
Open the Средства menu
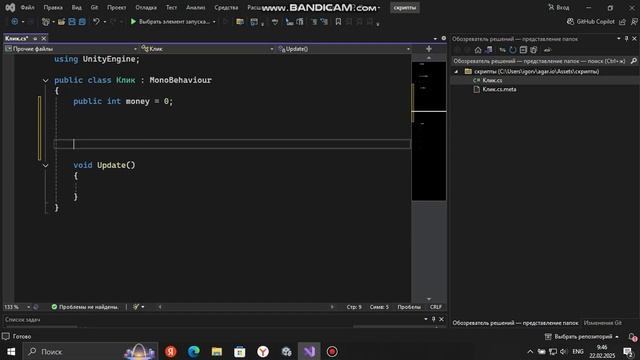pos(226,8)
